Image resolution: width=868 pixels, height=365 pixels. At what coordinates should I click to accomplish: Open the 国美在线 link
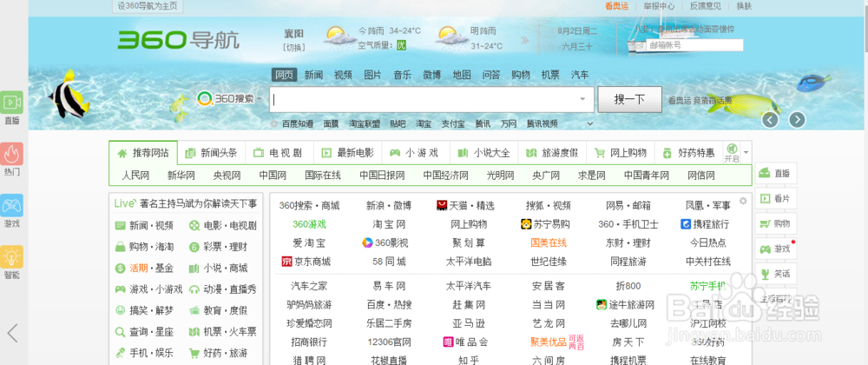point(549,242)
